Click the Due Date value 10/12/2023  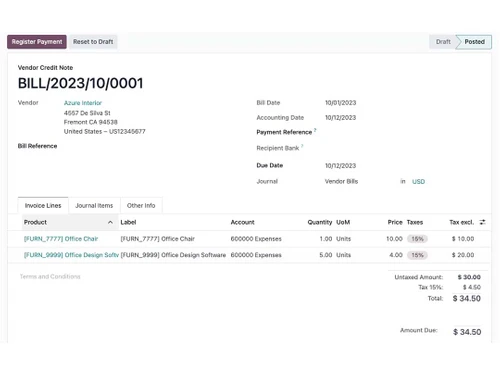point(340,166)
